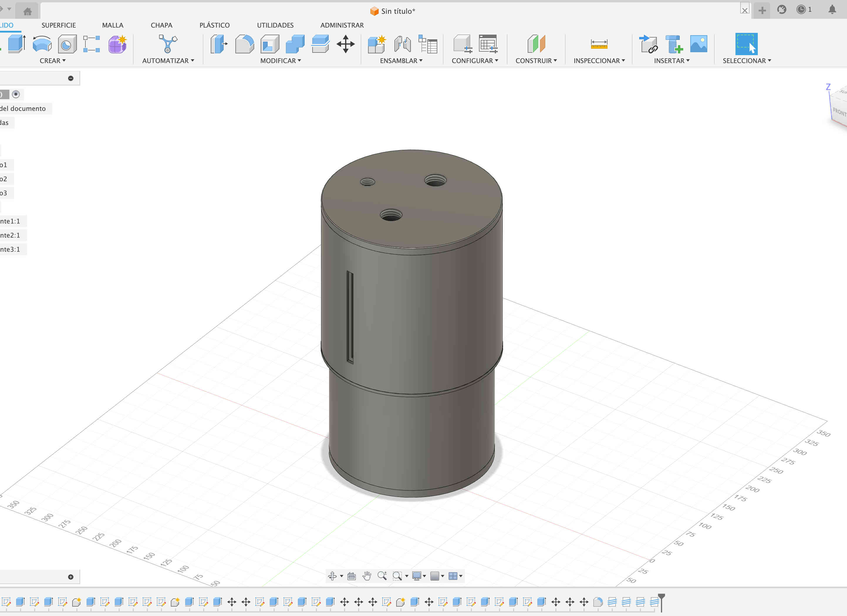
Task: Click the Insert Canvas image icon
Action: pos(699,44)
